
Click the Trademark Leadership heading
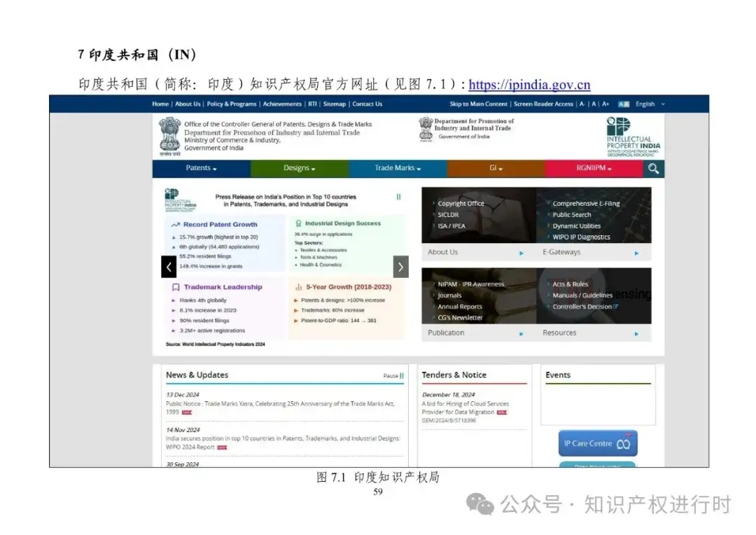(x=223, y=286)
